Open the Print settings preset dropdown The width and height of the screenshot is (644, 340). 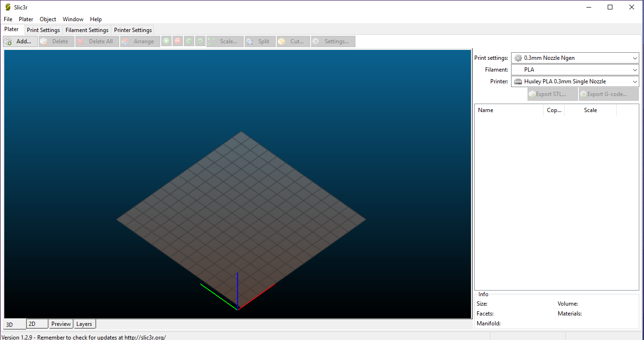(575, 58)
